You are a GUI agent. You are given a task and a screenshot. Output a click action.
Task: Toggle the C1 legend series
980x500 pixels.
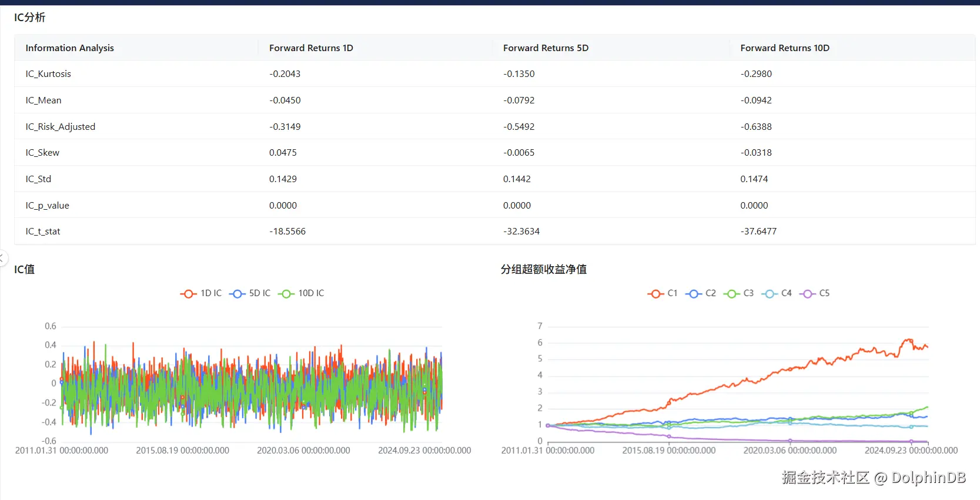tap(663, 293)
